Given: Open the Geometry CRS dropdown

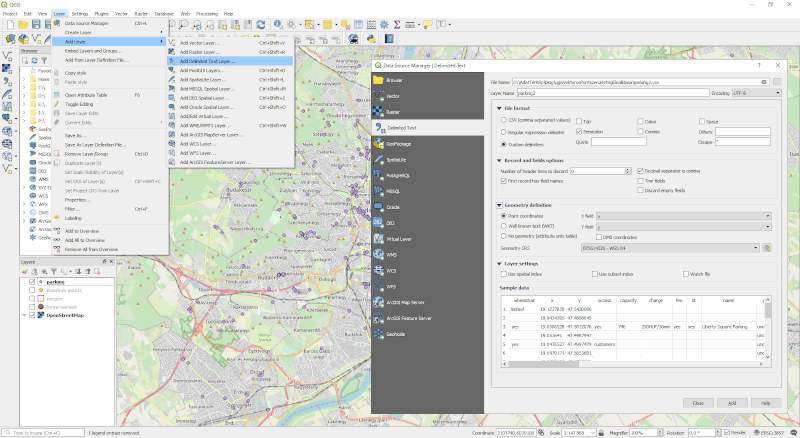Looking at the screenshot, I should point(670,248).
